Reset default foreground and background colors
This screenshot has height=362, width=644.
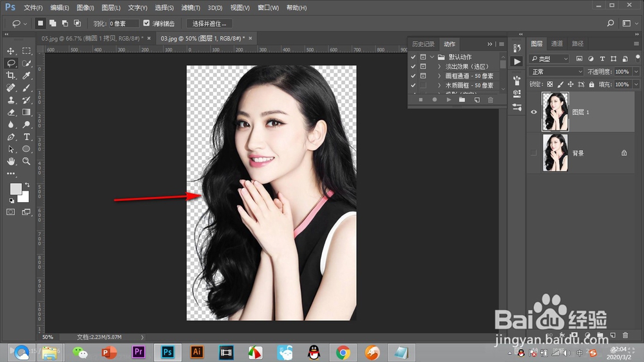click(x=12, y=200)
